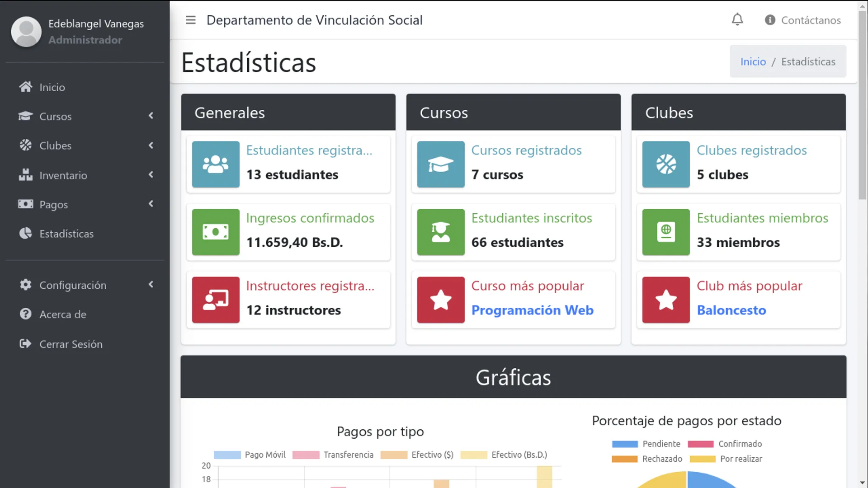This screenshot has width=868, height=488.
Task: Open the Baloncesto club link
Action: tap(731, 310)
